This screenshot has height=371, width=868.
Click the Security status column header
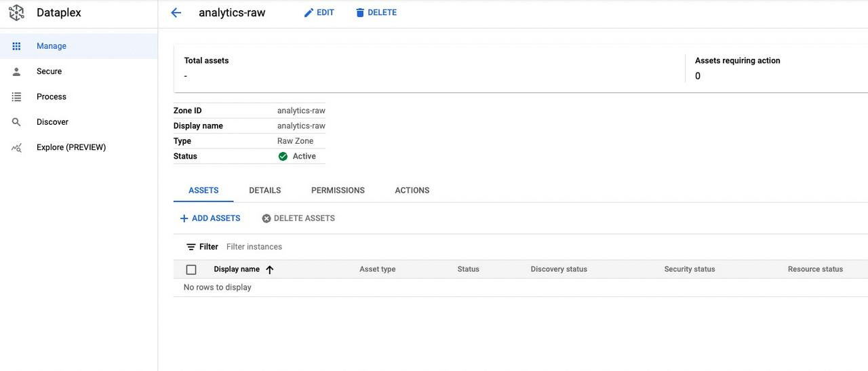[690, 269]
